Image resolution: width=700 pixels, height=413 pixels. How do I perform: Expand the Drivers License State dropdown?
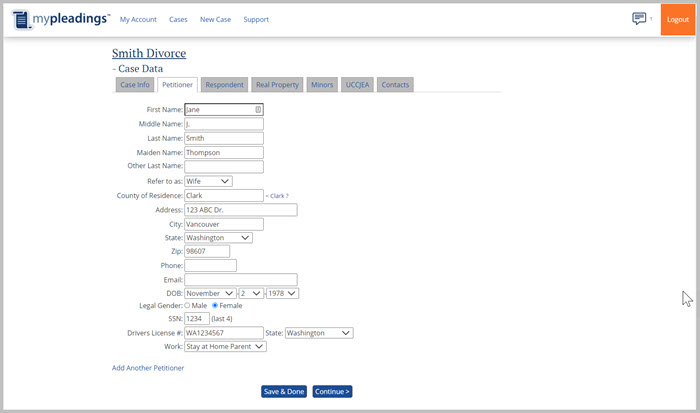click(x=319, y=333)
